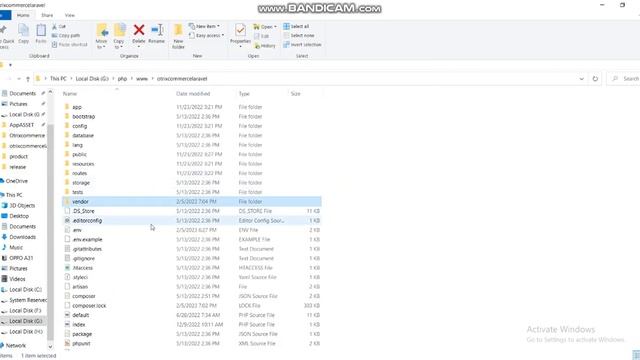The height and width of the screenshot is (360, 640).
Task: Click Select all in the ribbon
Action: 296,27
